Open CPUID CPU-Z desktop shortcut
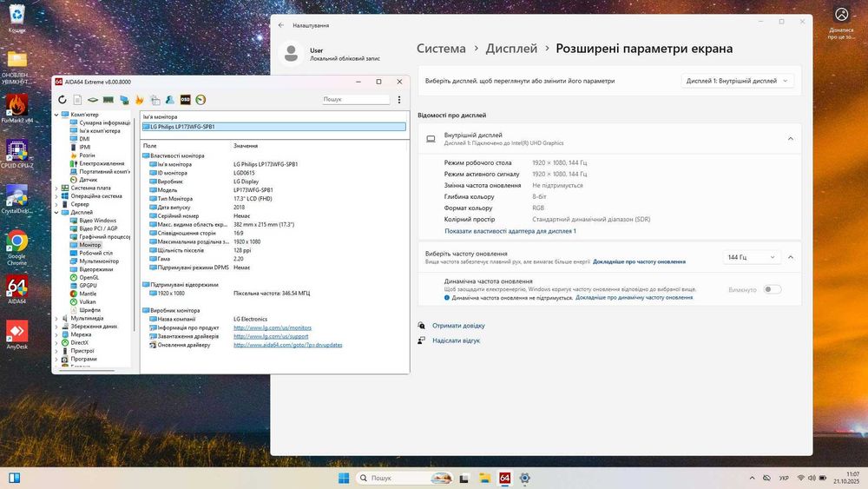 17,154
